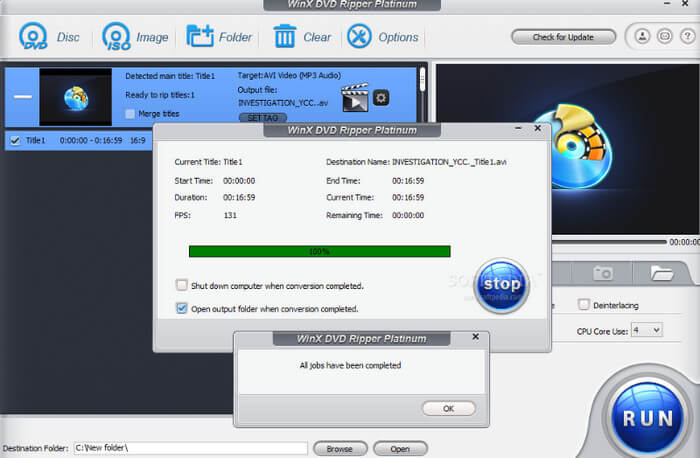Select the Title1 0:00:00 - 0:16:59 row
The width and height of the screenshot is (700, 458).
78,141
